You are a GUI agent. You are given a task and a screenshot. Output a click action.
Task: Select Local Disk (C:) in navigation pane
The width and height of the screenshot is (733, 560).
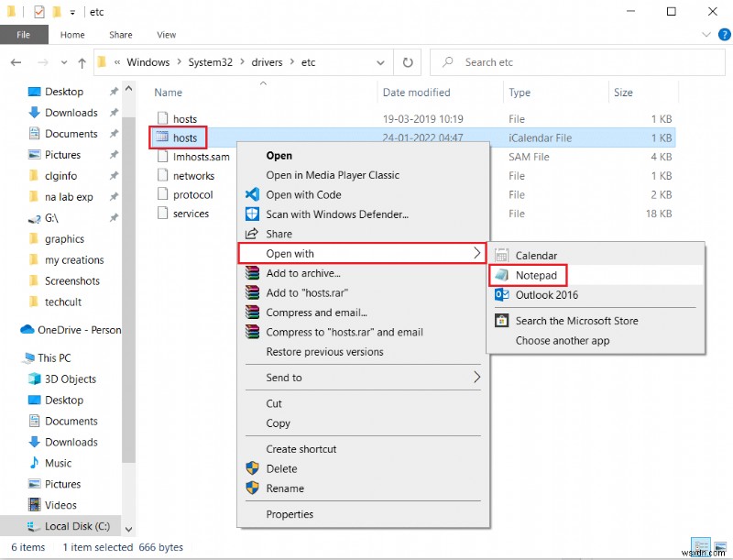pos(77,526)
